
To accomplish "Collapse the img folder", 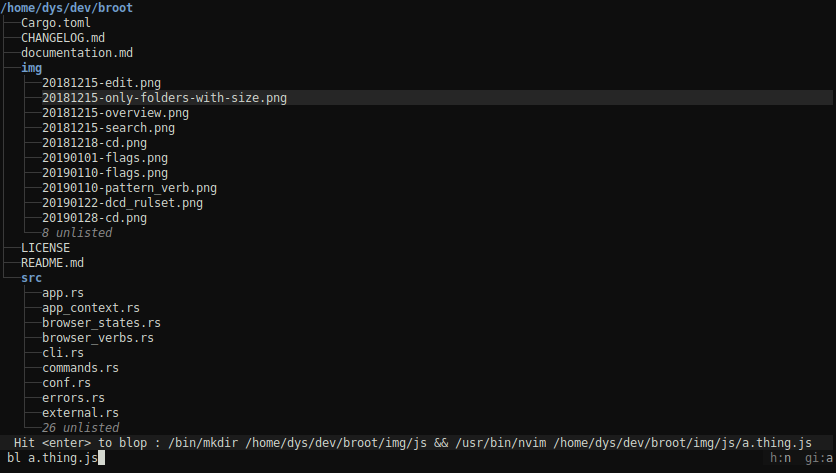I will point(31,68).
